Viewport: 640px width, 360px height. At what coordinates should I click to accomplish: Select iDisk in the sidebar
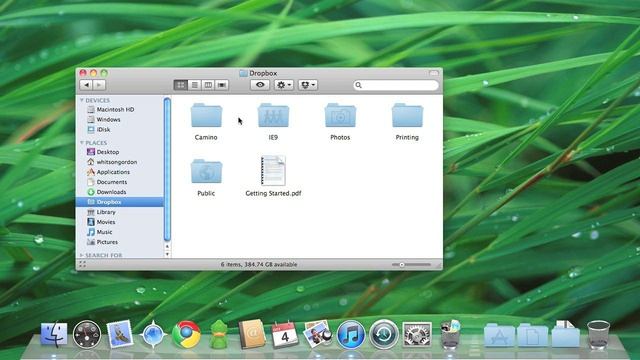coord(120,129)
